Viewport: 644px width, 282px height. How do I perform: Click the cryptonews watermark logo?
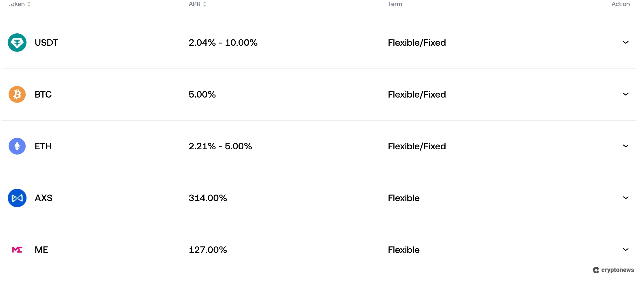coord(613,270)
